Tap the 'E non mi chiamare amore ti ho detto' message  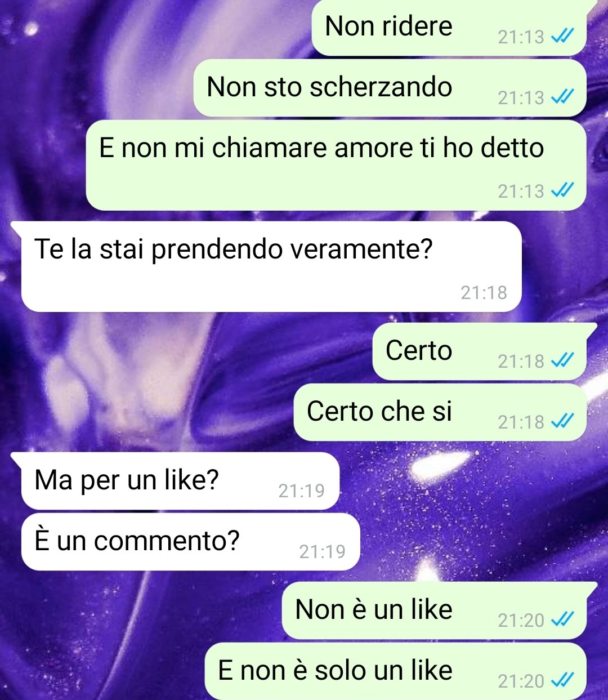336,165
